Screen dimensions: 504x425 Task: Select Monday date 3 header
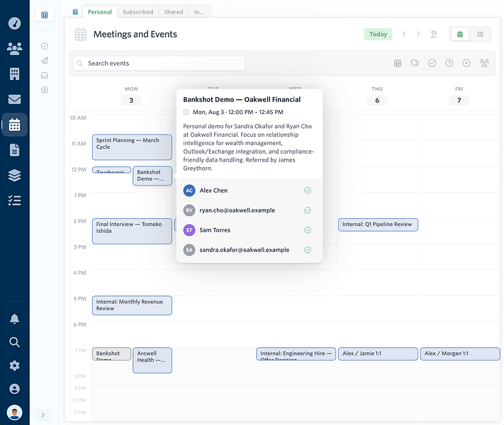click(131, 100)
